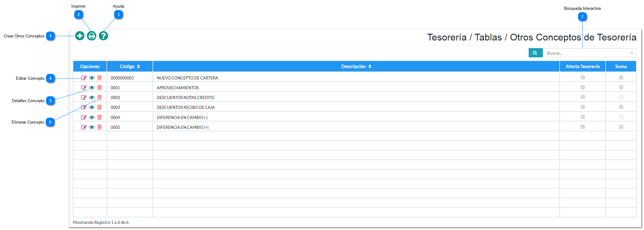Clear the search box with X icon

(x=632, y=53)
